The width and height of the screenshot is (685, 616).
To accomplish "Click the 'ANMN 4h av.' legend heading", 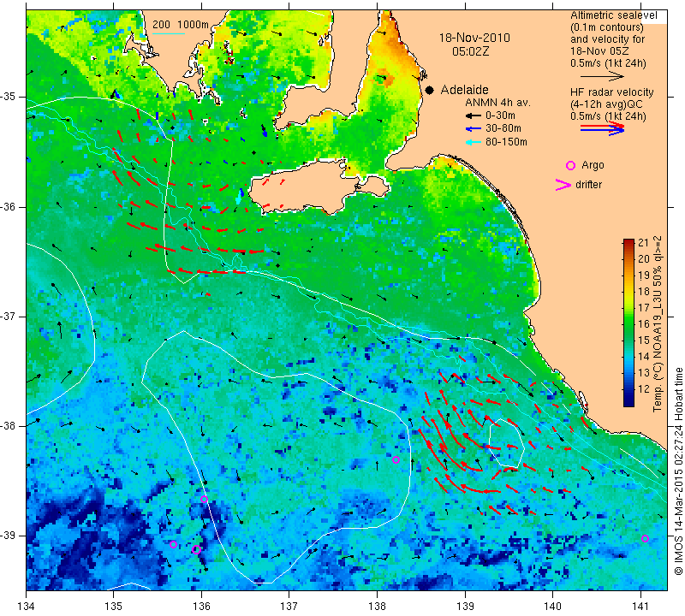I will coord(497,103).
